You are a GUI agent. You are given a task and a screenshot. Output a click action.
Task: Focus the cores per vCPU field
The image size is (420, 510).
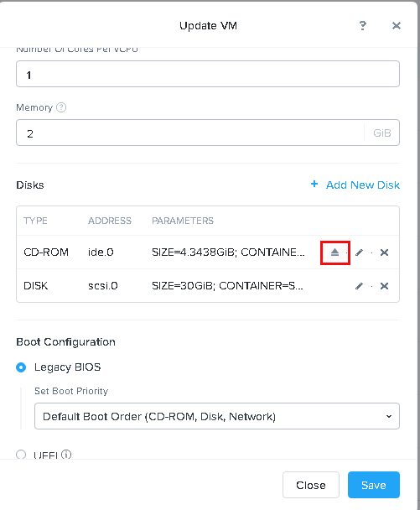coord(208,74)
